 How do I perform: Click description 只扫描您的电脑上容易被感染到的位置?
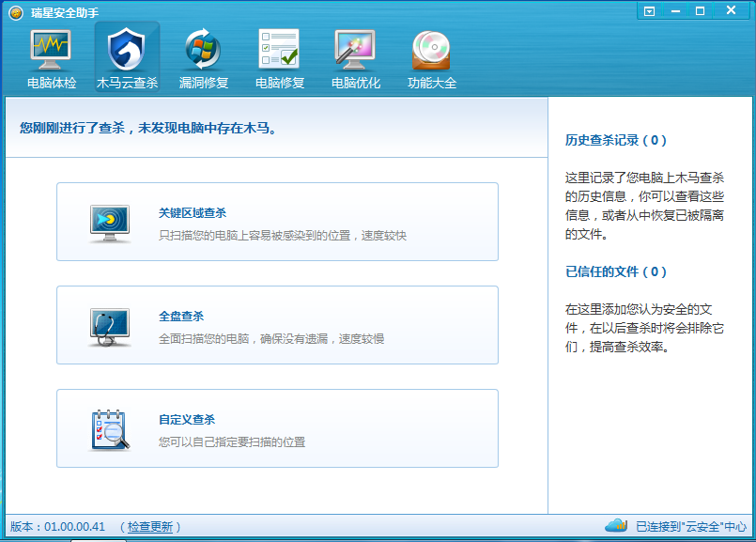[255, 236]
